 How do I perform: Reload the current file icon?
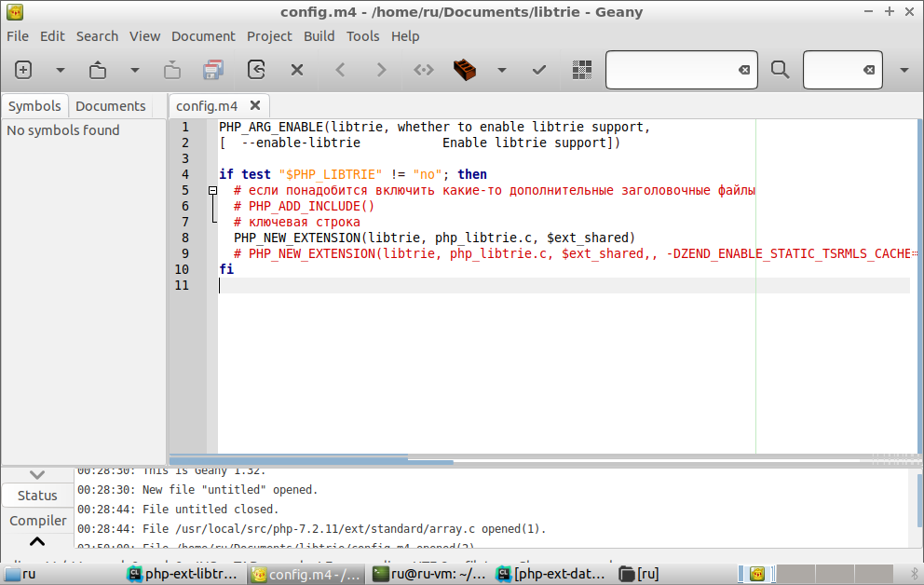[256, 70]
